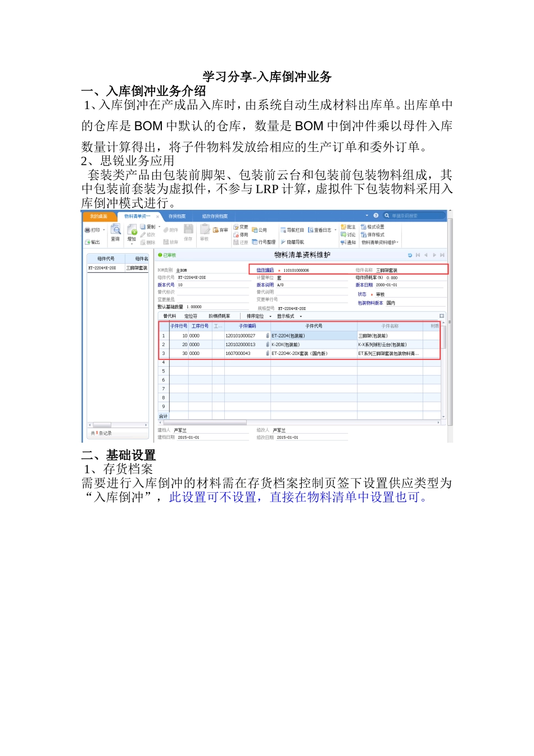
Task: Click the 版本日期 link label
Action: (364, 285)
